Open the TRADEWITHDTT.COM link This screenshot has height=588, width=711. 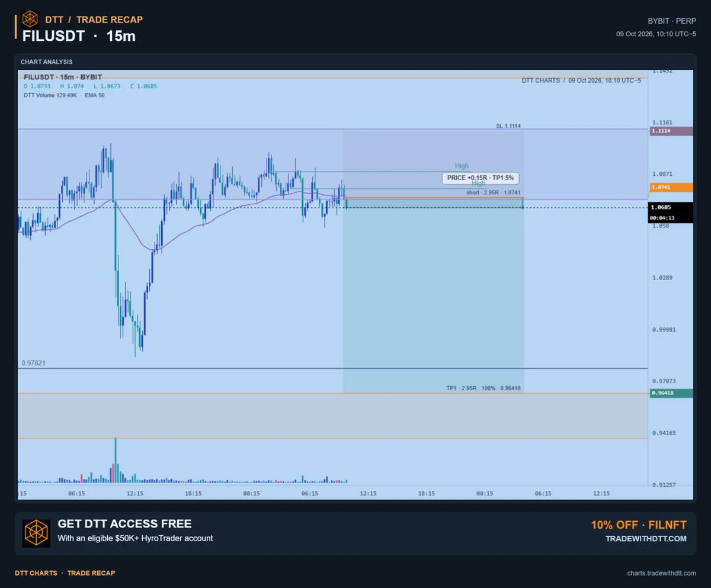646,539
